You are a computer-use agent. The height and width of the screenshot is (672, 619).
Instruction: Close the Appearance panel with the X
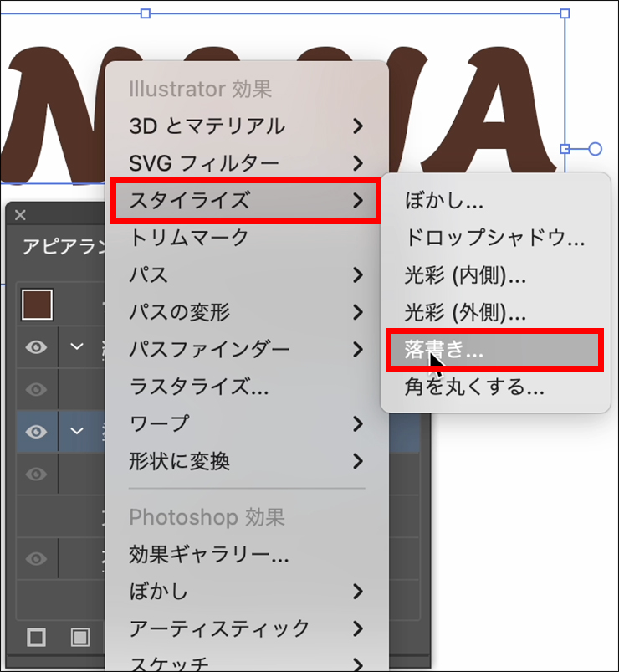(x=21, y=216)
